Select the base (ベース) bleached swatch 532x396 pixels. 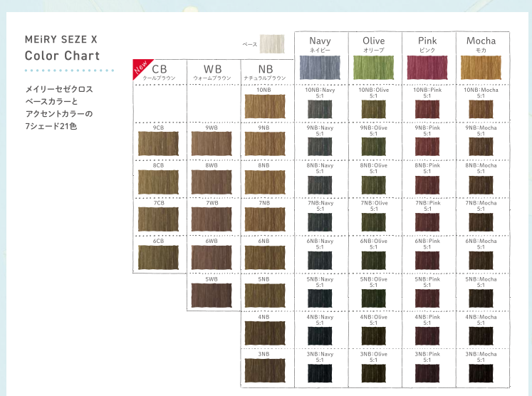[272, 43]
